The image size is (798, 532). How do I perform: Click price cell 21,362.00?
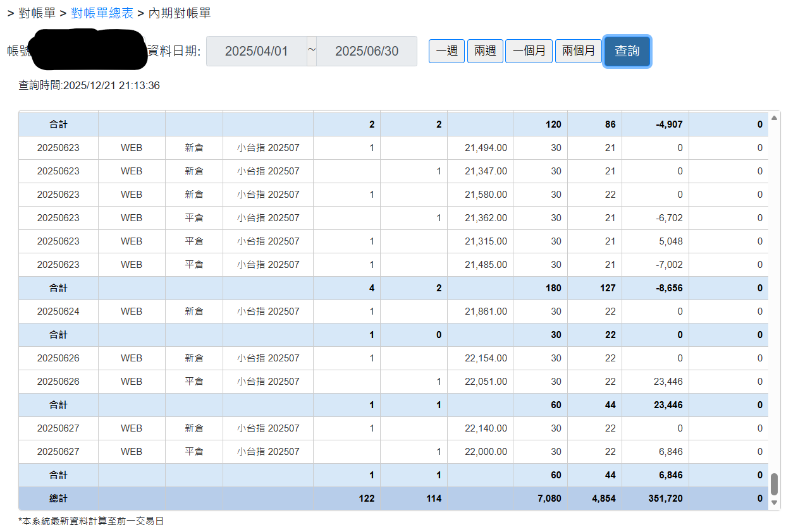[486, 218]
